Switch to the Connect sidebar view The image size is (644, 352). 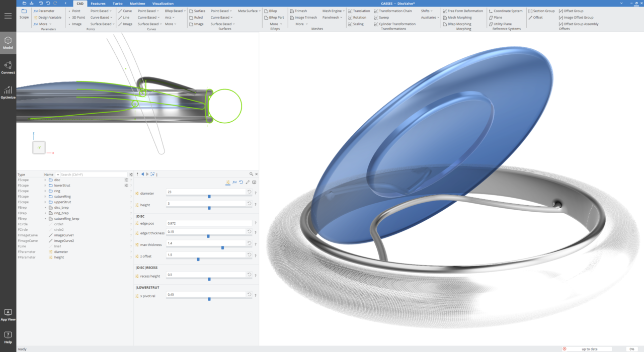coord(8,68)
